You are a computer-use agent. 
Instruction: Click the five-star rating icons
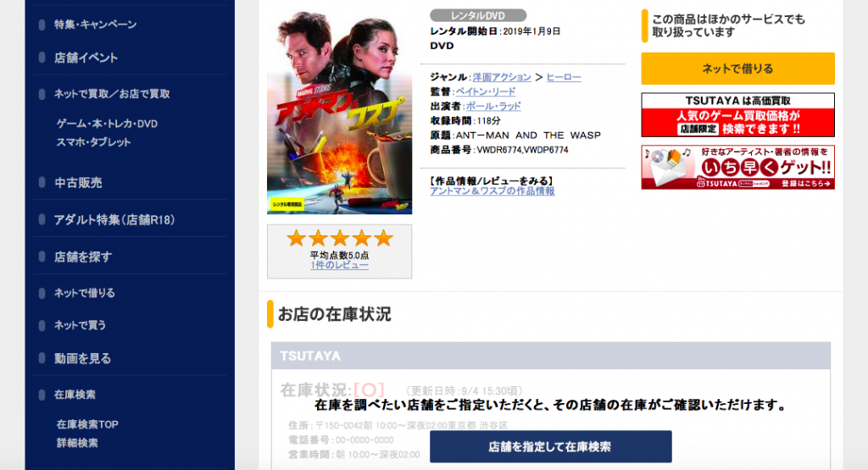339,238
